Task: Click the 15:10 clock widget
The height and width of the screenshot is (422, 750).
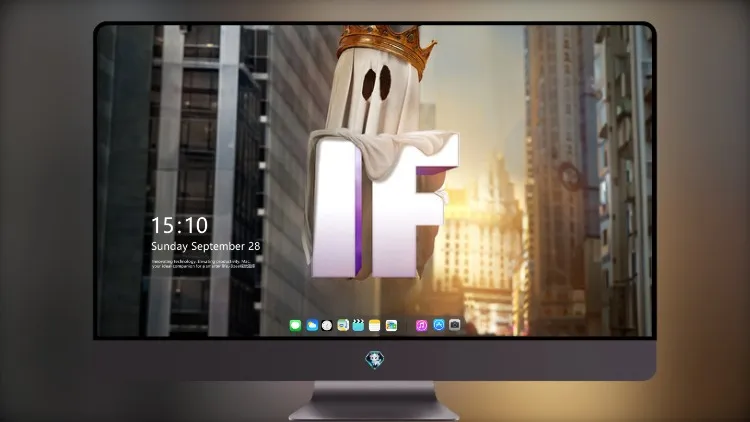Action: point(179,225)
